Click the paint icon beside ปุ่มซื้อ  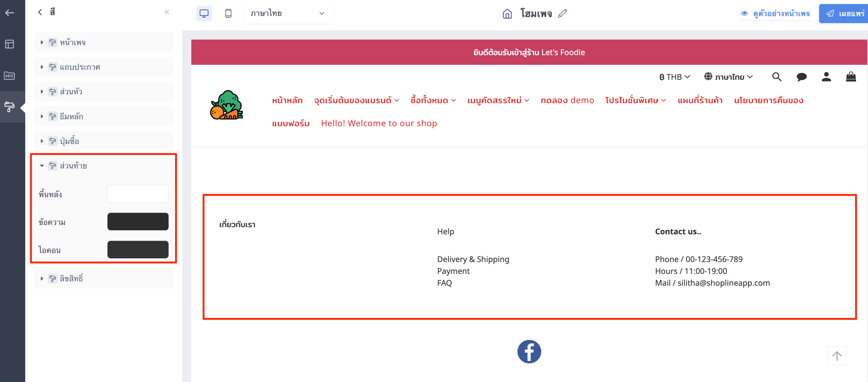53,141
